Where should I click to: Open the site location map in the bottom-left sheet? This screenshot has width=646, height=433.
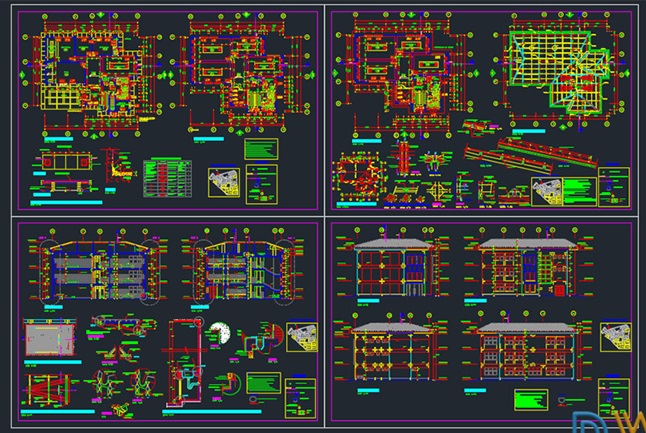(x=302, y=336)
